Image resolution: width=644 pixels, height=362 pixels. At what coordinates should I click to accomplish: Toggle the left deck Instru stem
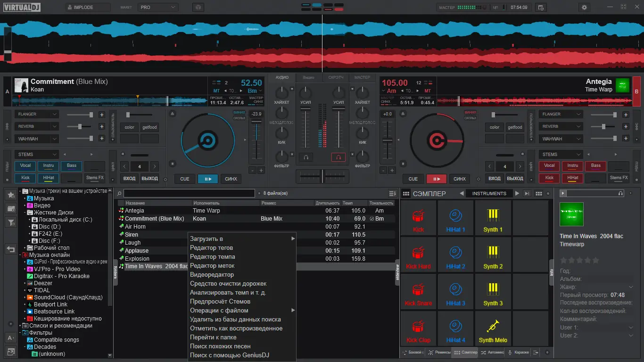tap(48, 166)
